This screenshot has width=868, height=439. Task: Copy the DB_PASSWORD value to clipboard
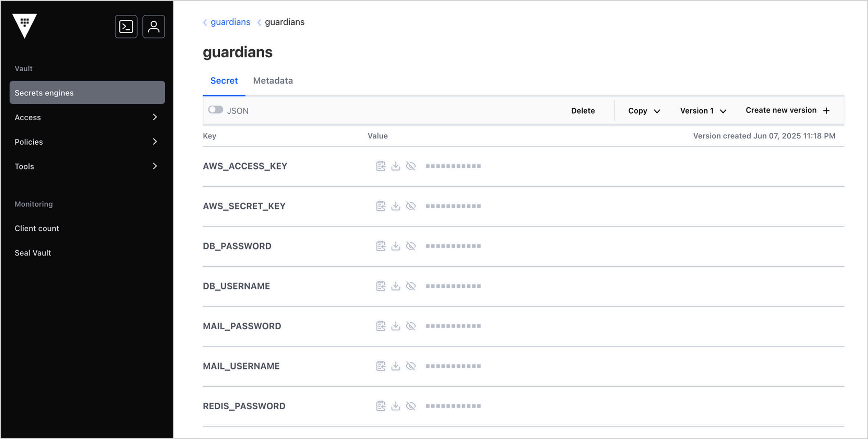pos(381,246)
